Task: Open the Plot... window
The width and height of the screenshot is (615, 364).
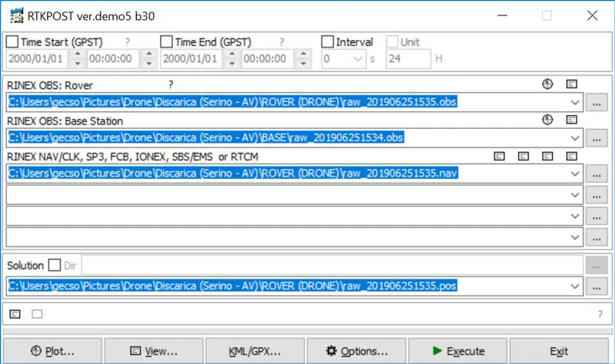Action: (x=52, y=351)
